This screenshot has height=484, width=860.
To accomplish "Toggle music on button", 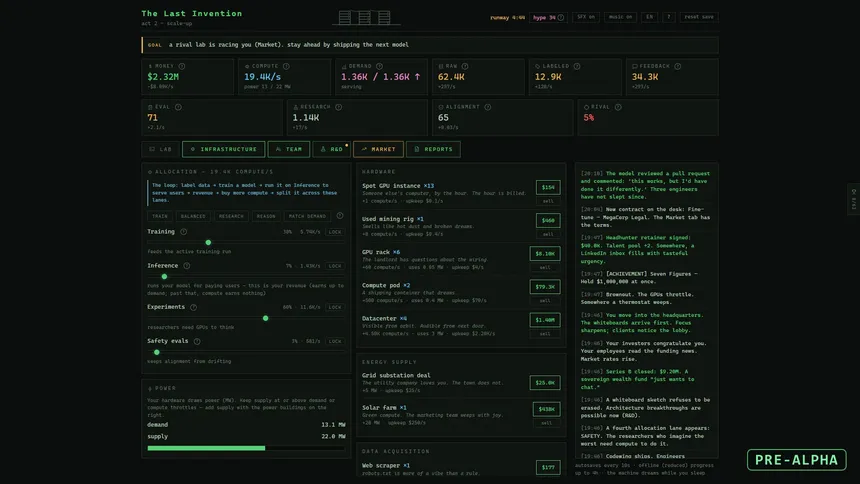I will tap(620, 17).
